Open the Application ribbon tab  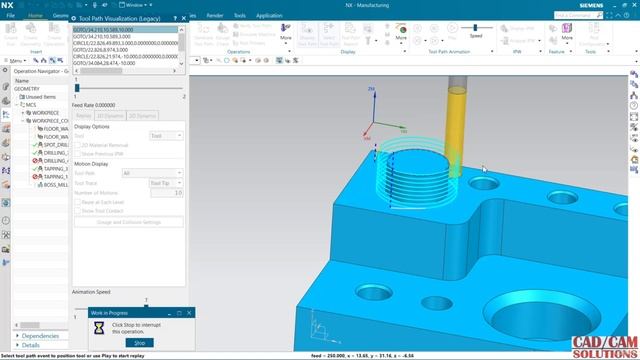tap(269, 16)
